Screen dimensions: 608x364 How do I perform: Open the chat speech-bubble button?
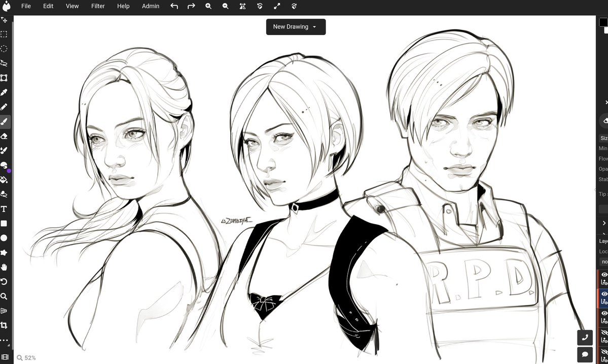pos(585,354)
